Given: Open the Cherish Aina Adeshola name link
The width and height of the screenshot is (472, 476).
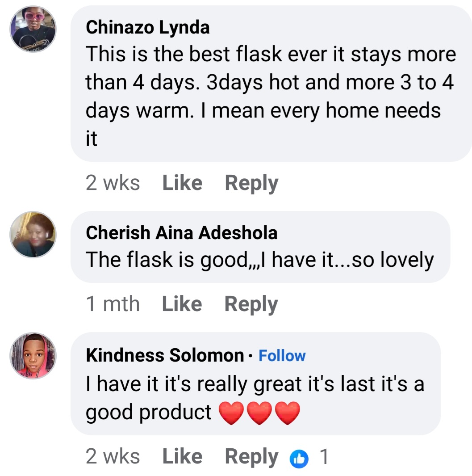Looking at the screenshot, I should click(181, 233).
